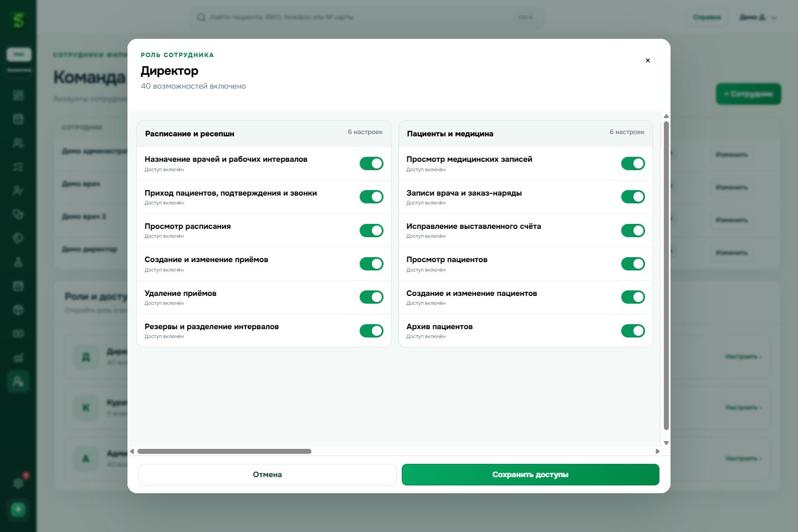
Task: Disable Назначение врачей и рабочих интервалов toggle
Action: [x=371, y=163]
